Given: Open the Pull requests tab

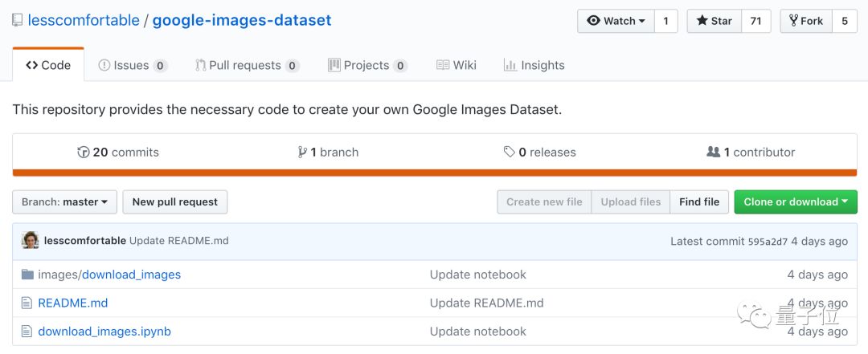Looking at the screenshot, I should (x=247, y=66).
